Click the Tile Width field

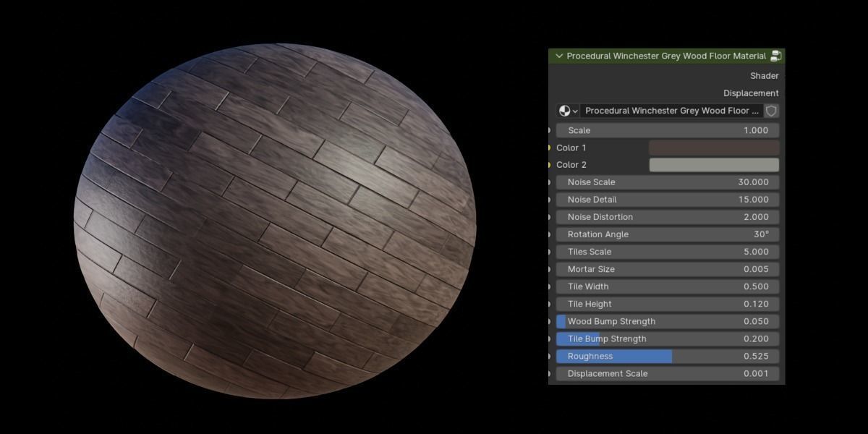tap(668, 286)
